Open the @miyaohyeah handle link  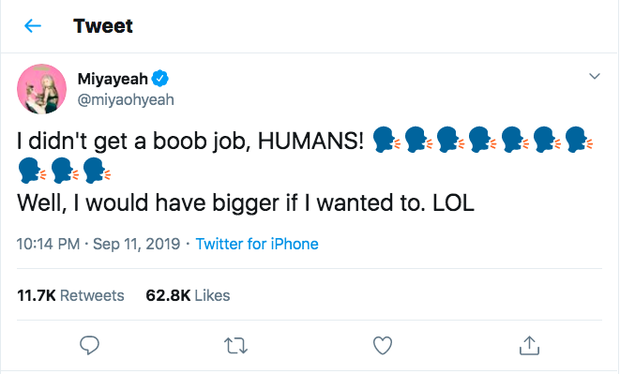(126, 100)
